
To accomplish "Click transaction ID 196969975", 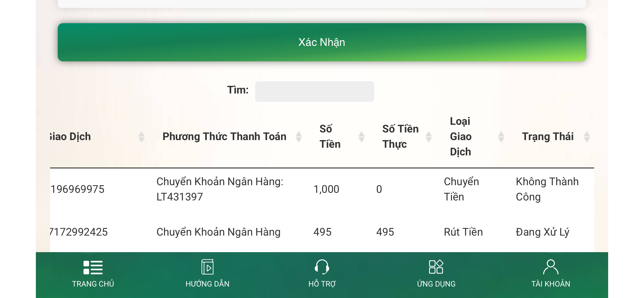I will pos(78,189).
